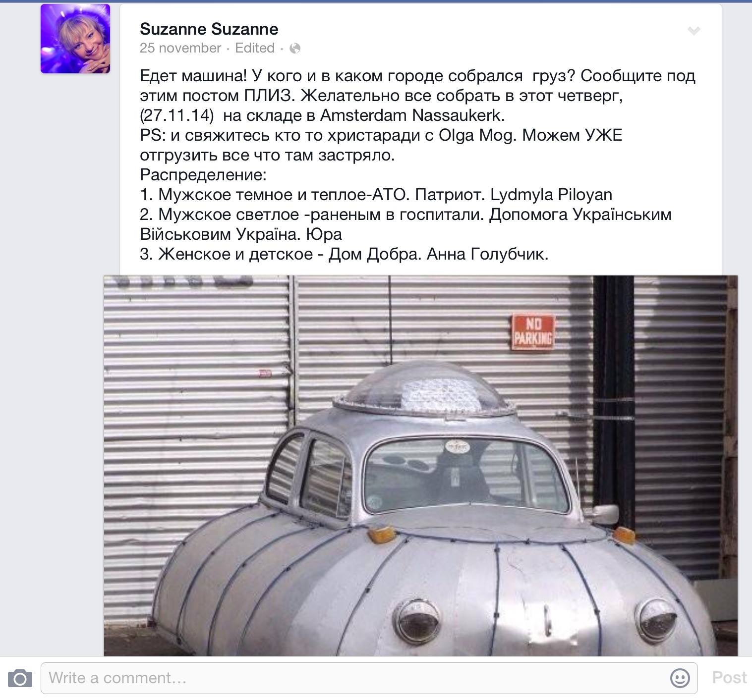Screen dimensions: 752x700
Task: Click the 25 november timestamp
Action: pos(180,48)
